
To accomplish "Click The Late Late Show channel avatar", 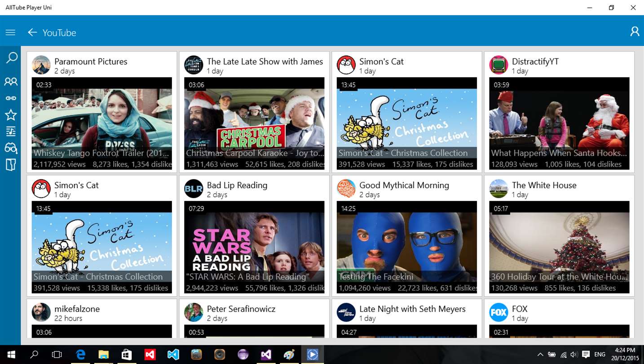I will (194, 65).
